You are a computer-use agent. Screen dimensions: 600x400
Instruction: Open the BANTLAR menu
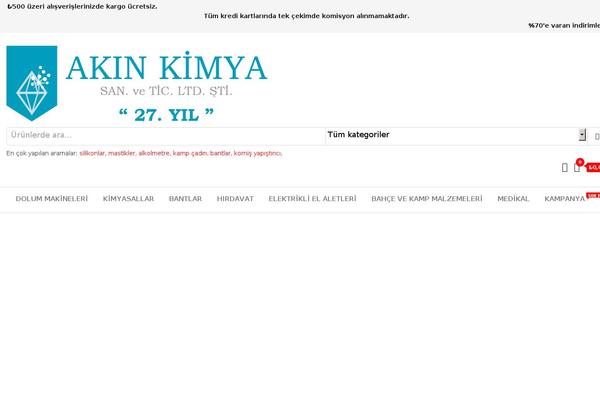pyautogui.click(x=185, y=199)
